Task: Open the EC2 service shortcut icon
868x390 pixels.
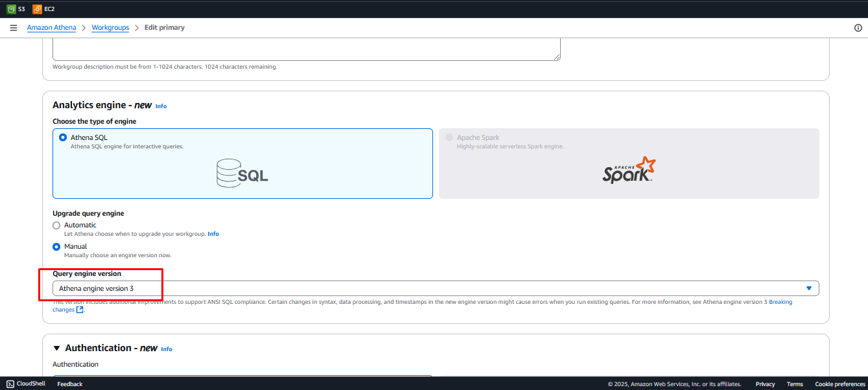Action: click(x=38, y=9)
